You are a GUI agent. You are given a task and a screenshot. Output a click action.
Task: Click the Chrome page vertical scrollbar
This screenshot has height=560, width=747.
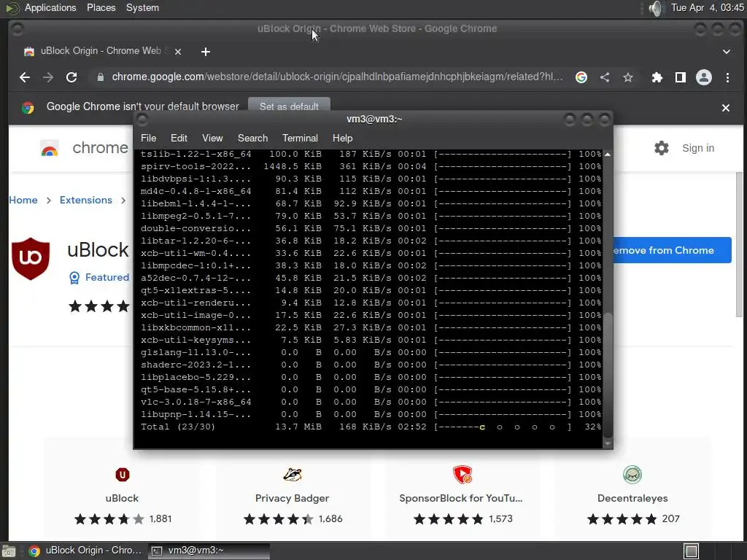point(739,244)
